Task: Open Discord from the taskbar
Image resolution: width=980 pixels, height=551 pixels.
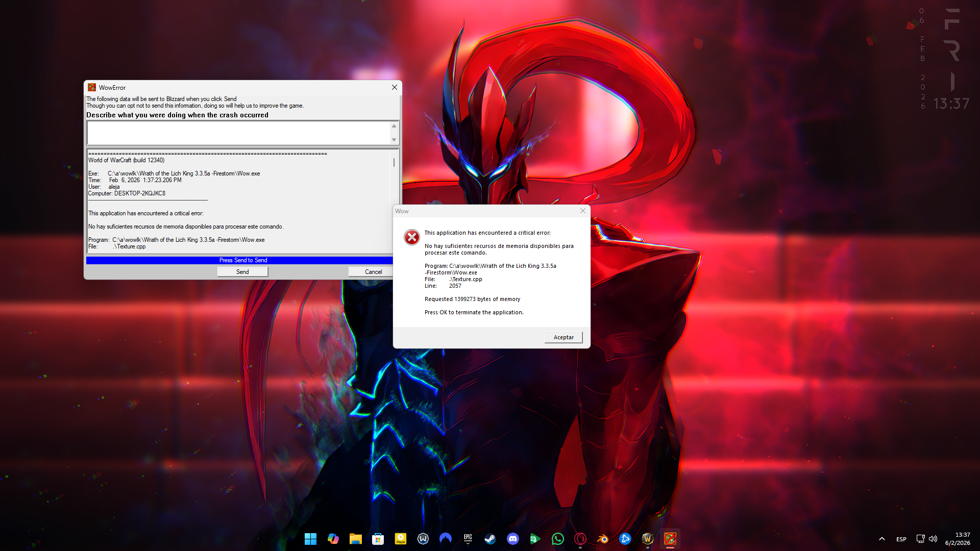Action: (512, 539)
